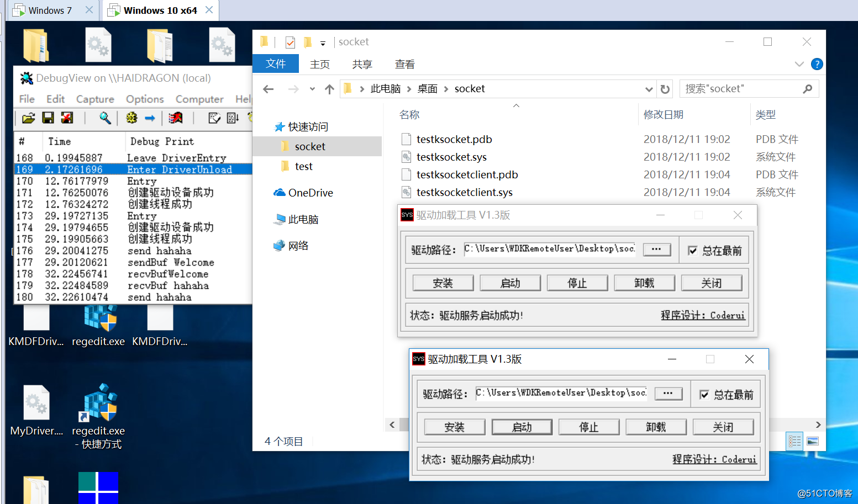
Task: Open the File menu in DebugView
Action: [x=27, y=99]
